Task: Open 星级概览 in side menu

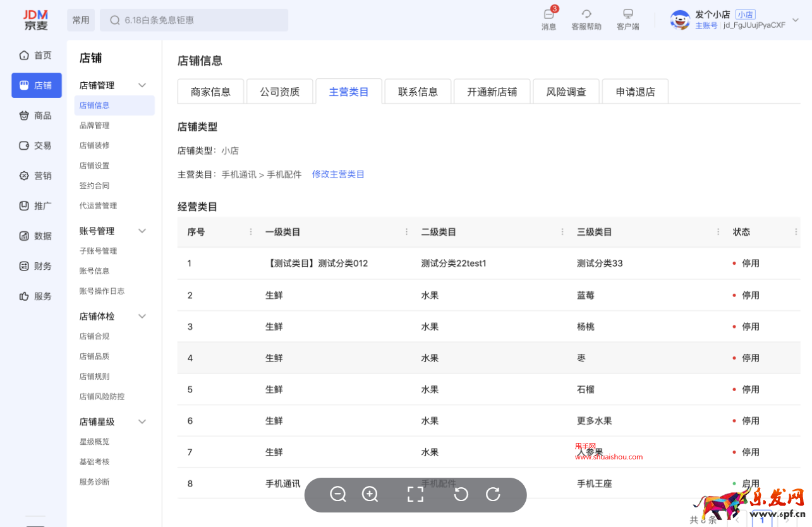Action: tap(94, 442)
